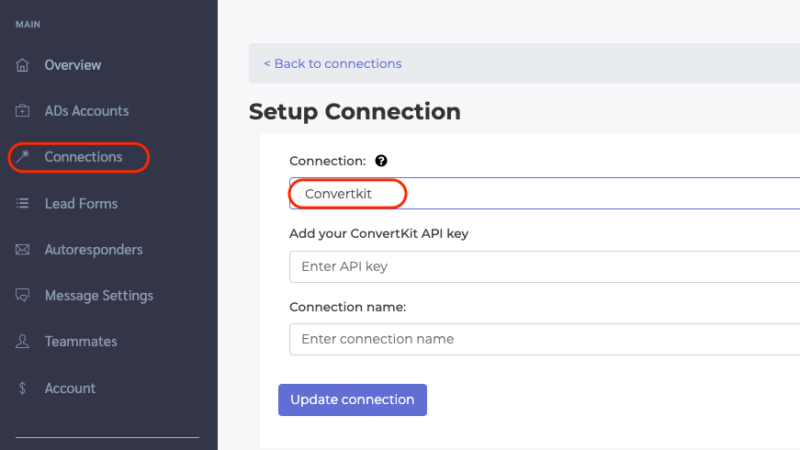800x450 pixels.
Task: Focus the Enter API key field
Action: (x=544, y=266)
